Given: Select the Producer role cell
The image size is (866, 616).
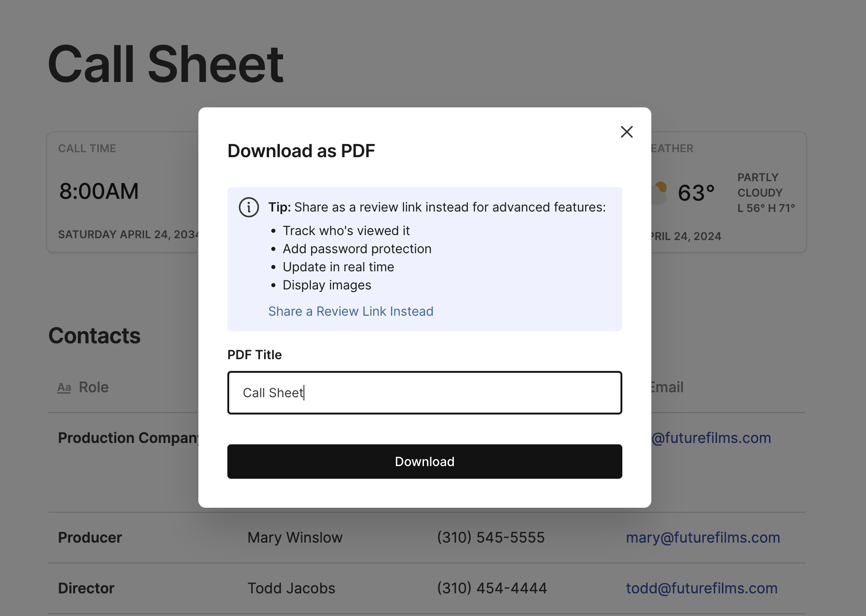Looking at the screenshot, I should coord(90,538).
